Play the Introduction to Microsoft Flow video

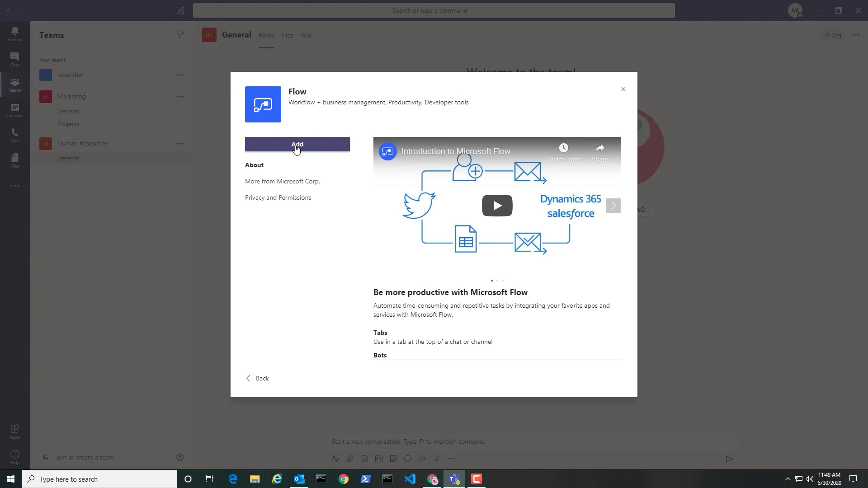pos(497,206)
